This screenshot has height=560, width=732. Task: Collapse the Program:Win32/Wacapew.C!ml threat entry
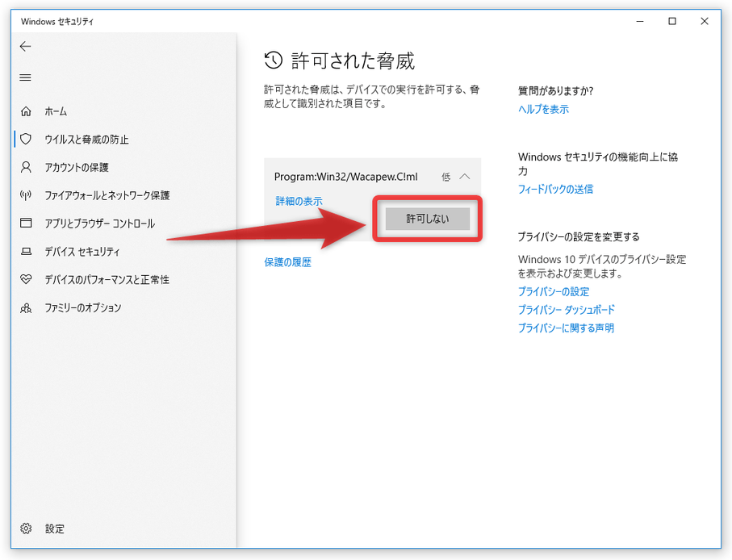click(465, 177)
